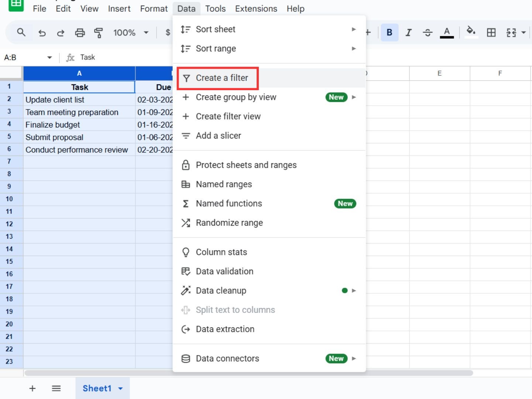Click the Undo icon
Screen dimensions: 532x399
click(x=42, y=33)
